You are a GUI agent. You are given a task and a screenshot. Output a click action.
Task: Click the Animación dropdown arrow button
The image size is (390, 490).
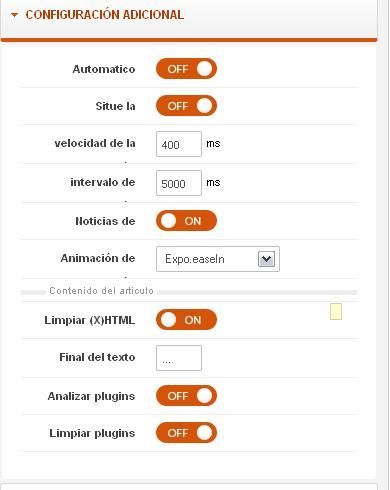(266, 259)
